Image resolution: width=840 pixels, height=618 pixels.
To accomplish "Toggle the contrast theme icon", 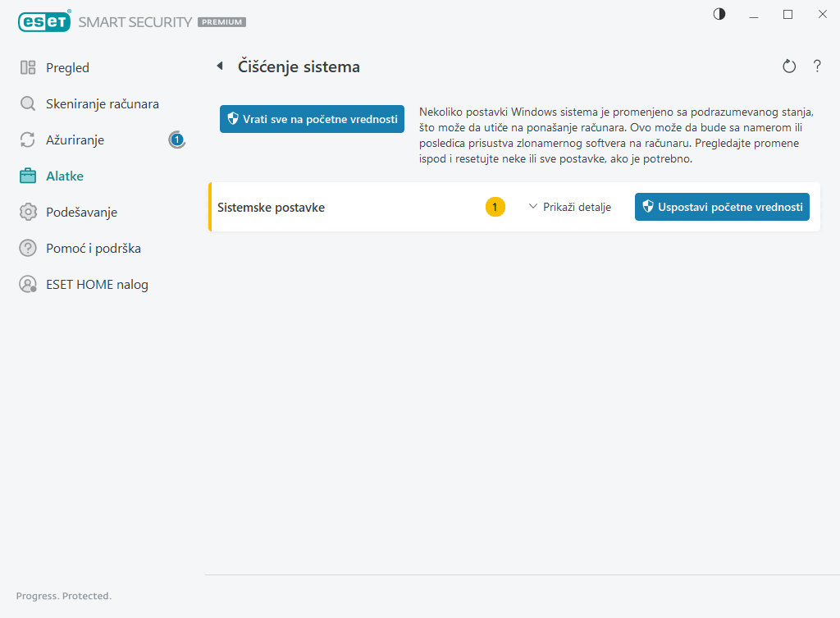I will (719, 14).
